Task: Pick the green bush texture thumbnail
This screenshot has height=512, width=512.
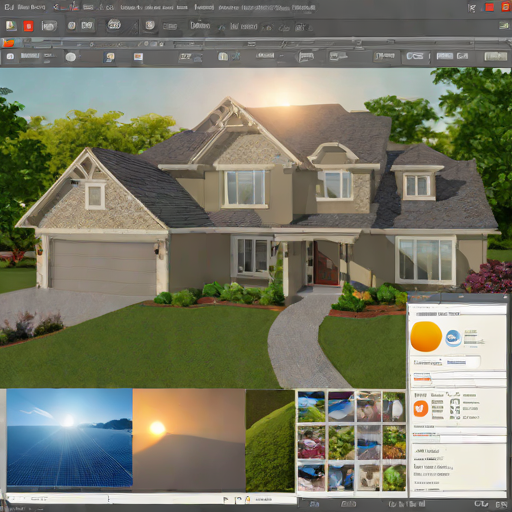Action: coord(270,440)
